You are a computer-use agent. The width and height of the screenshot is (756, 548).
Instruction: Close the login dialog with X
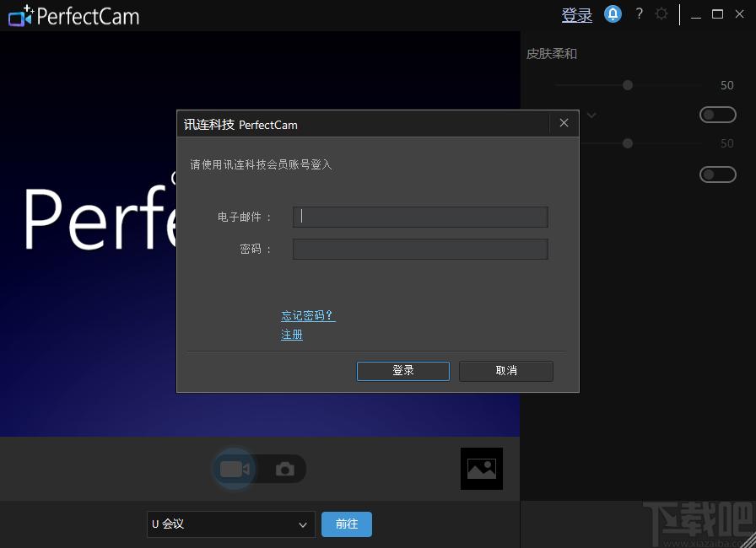[x=564, y=123]
